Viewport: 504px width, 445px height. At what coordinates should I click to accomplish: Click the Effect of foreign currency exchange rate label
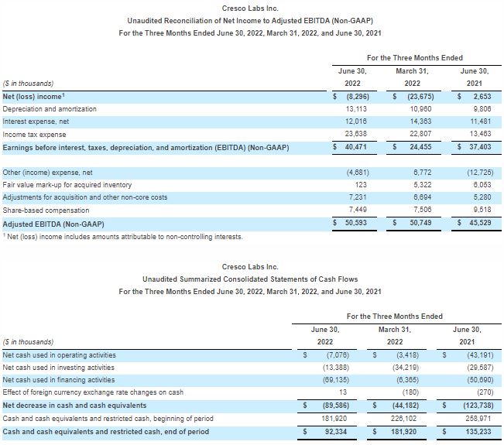[93, 392]
